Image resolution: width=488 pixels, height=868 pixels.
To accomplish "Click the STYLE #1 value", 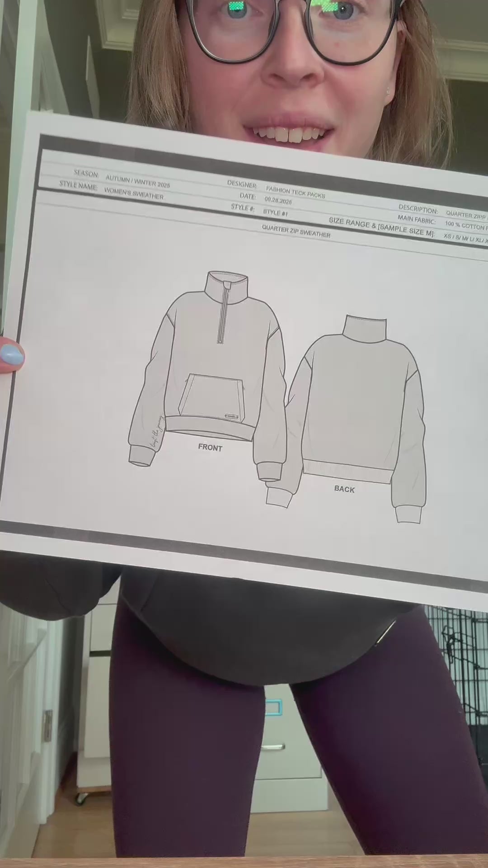I will pos(275,212).
